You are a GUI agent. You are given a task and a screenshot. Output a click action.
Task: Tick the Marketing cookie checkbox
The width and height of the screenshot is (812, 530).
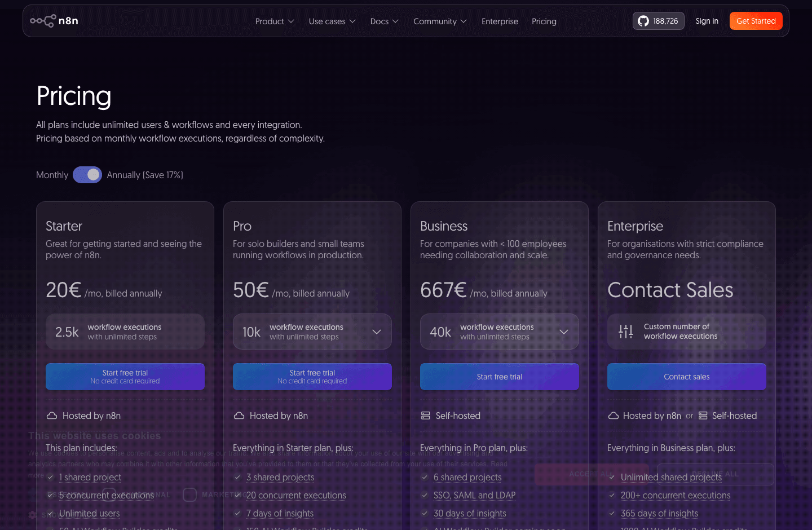(189, 494)
